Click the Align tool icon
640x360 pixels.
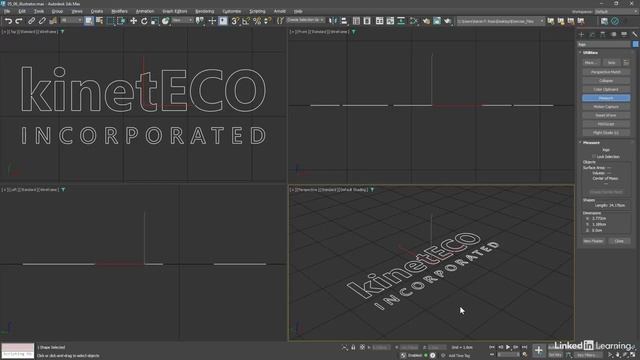(x=344, y=21)
